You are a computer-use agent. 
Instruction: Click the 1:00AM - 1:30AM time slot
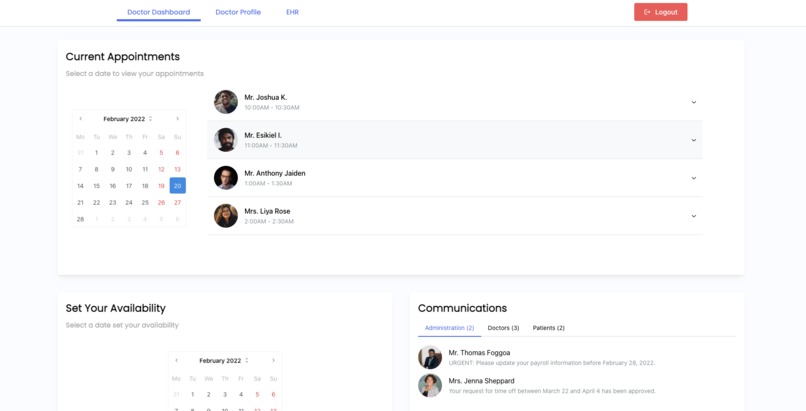tap(268, 183)
